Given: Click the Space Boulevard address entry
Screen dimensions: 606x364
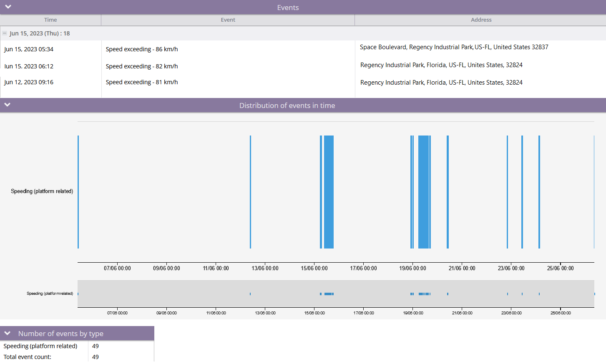Looking at the screenshot, I should pos(454,47).
